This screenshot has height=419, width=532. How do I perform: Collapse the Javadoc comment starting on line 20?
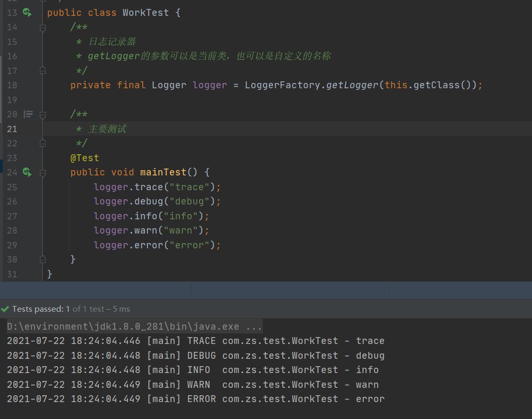[x=43, y=114]
